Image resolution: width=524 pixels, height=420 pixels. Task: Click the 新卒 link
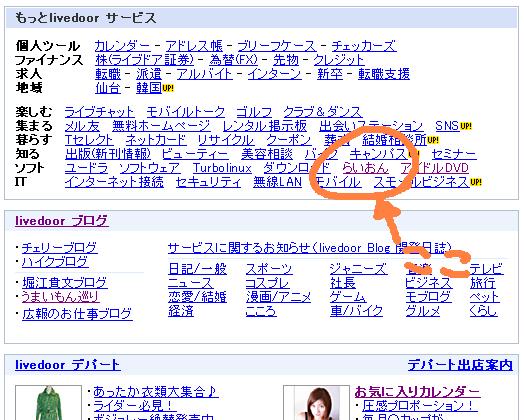(x=330, y=74)
